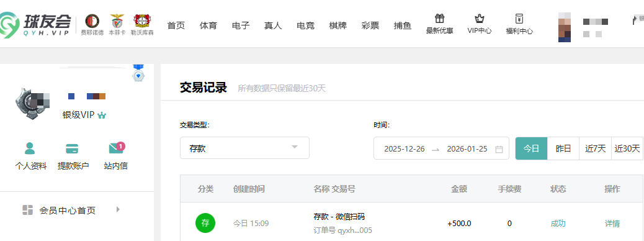Click the 交易记录 page heading
The width and height of the screenshot is (644, 241).
pos(203,88)
